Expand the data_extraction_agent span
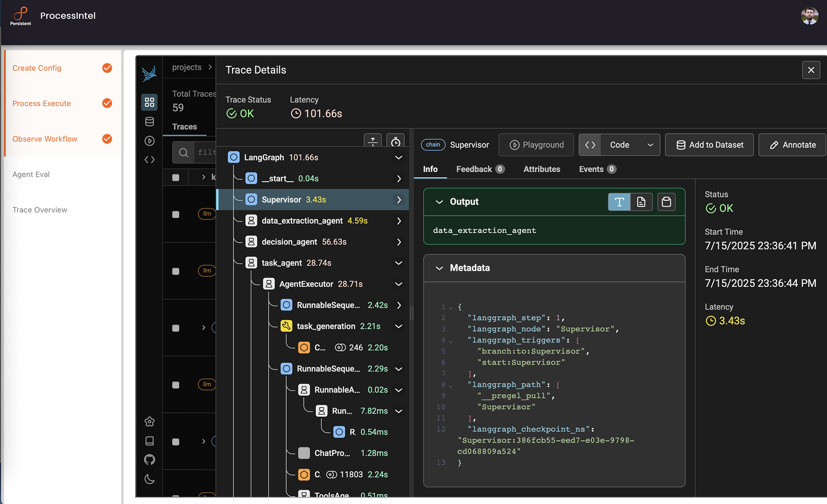 pos(398,221)
